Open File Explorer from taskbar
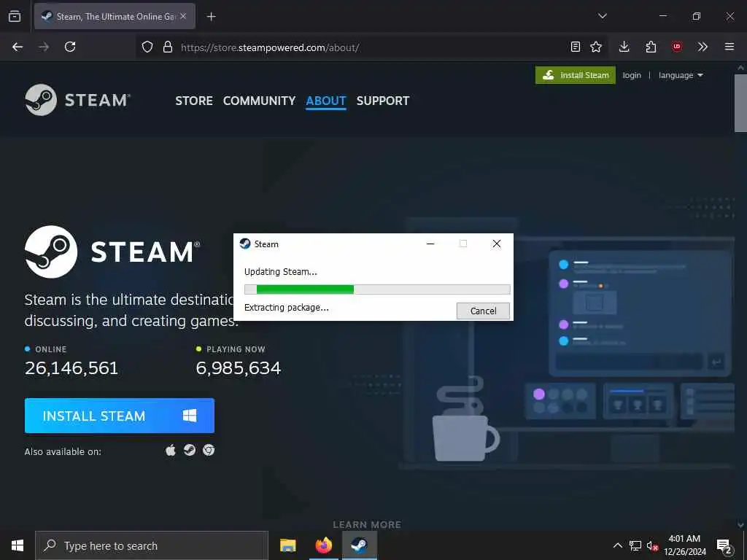The image size is (747, 560). point(287,545)
